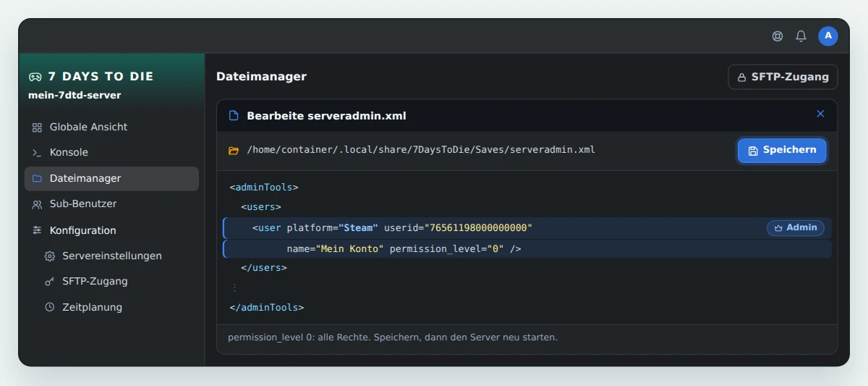Click the file icon beside 'Bearbeite serveradmin.xml'
868x386 pixels.
click(234, 116)
